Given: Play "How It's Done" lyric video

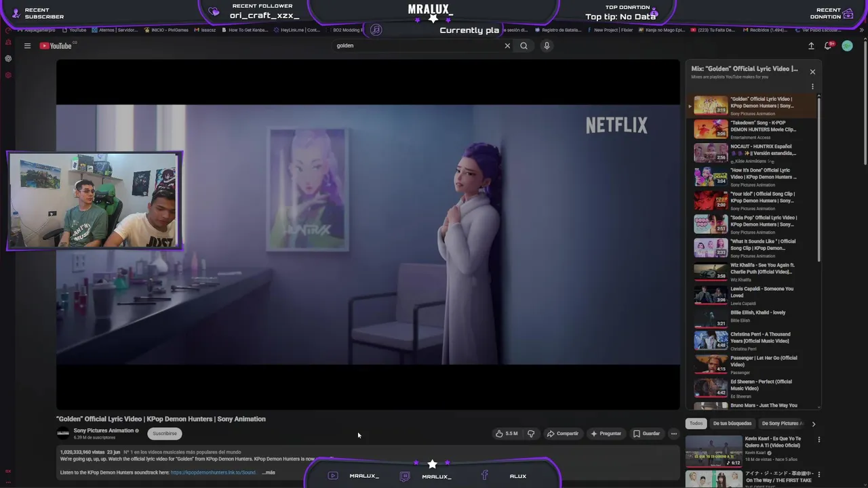Looking at the screenshot, I should [x=752, y=176].
